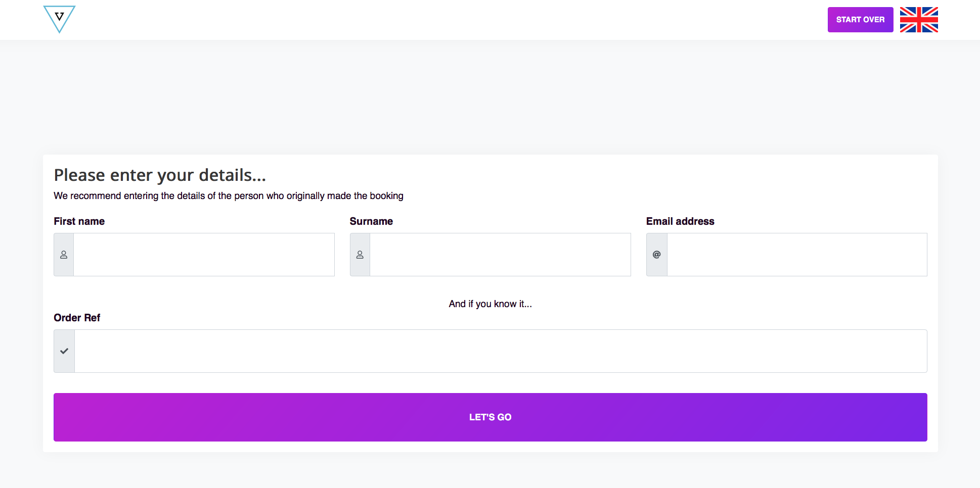Click the checkmark icon beside Order Ref
Viewport: 980px width, 488px height.
[x=64, y=351]
